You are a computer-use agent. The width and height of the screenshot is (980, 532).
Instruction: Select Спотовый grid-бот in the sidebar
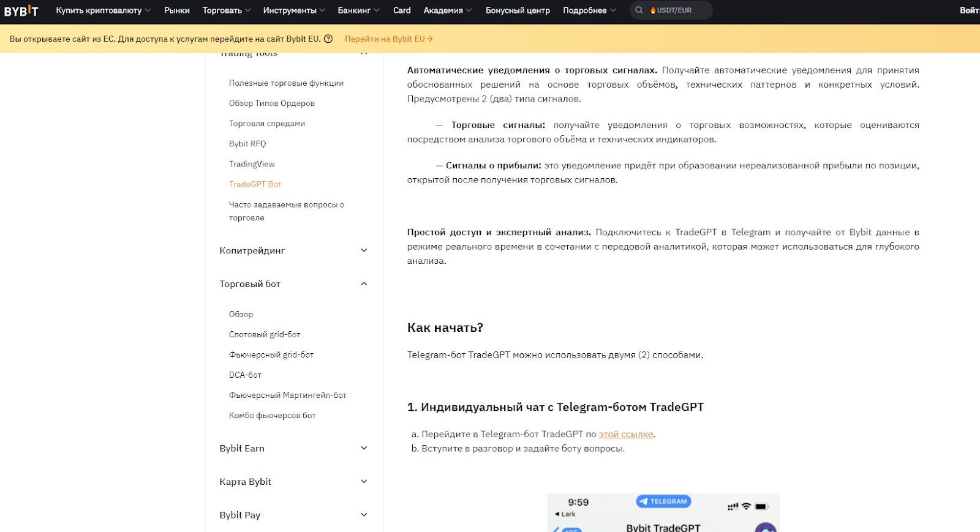(265, 334)
